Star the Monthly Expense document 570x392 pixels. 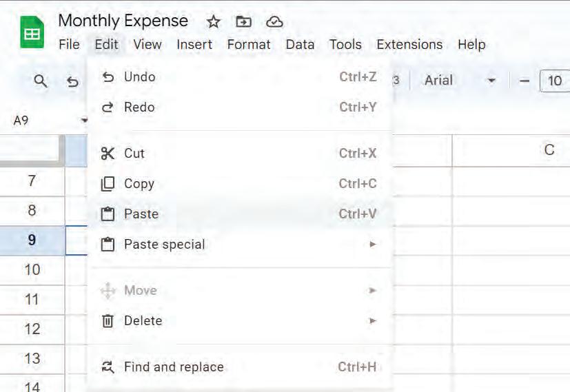214,22
